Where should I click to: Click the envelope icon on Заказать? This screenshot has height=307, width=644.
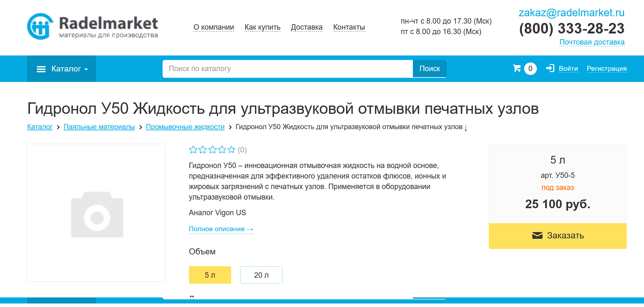click(x=537, y=236)
